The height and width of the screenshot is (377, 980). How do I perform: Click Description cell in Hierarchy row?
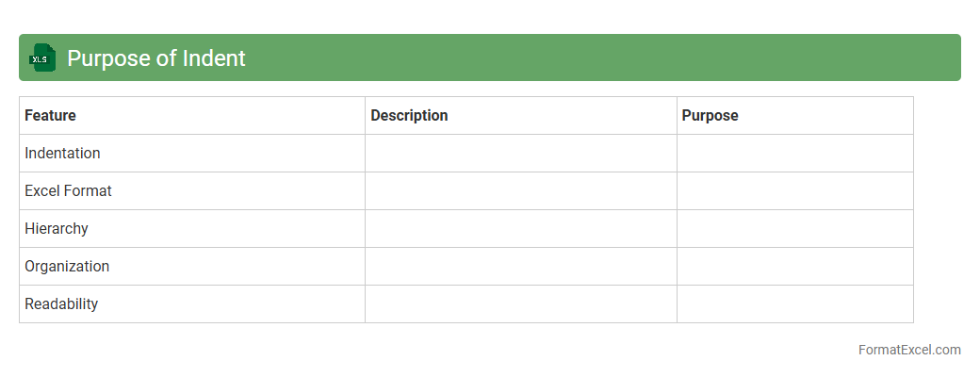pyautogui.click(x=520, y=228)
